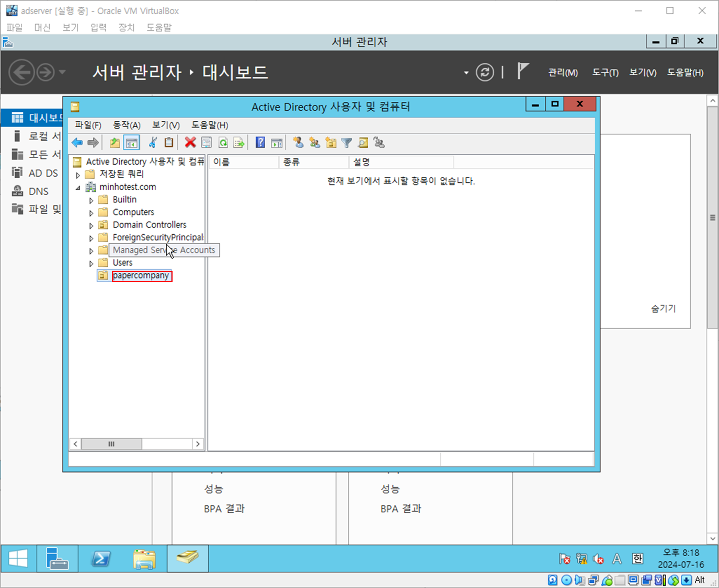Toggle the action pane icon next to Help
719x588 pixels.
click(277, 143)
